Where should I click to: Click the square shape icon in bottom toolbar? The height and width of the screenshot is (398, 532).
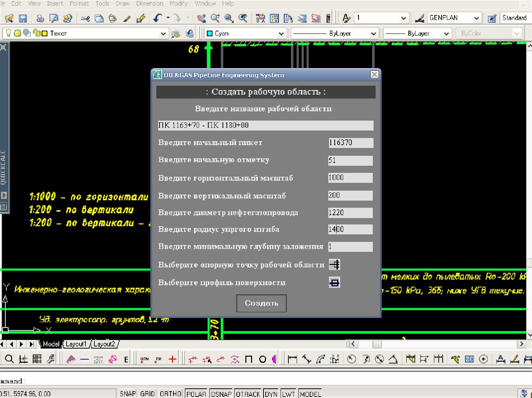click(x=249, y=360)
